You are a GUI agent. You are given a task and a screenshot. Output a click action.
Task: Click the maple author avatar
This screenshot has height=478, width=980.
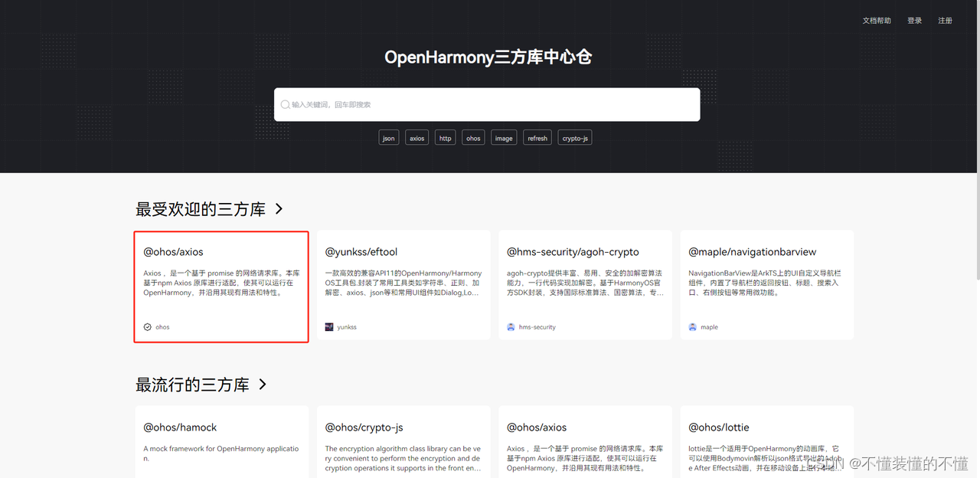click(x=692, y=327)
